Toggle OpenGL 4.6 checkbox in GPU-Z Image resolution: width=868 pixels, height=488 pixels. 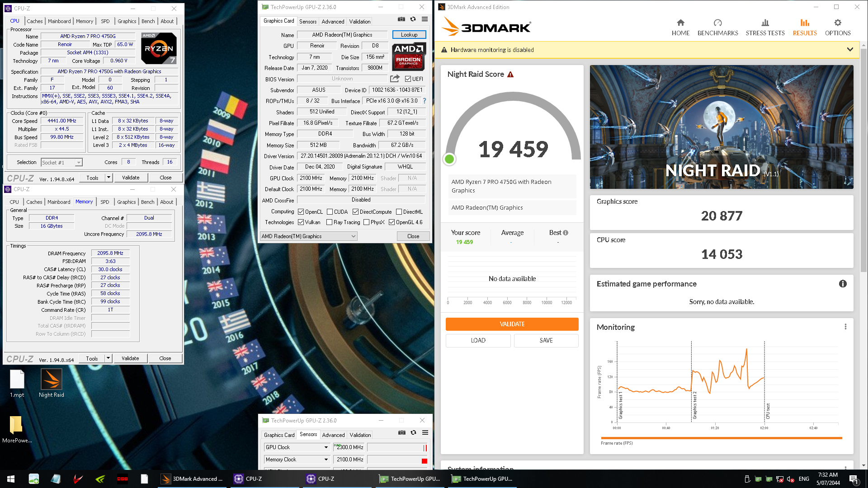pyautogui.click(x=392, y=222)
